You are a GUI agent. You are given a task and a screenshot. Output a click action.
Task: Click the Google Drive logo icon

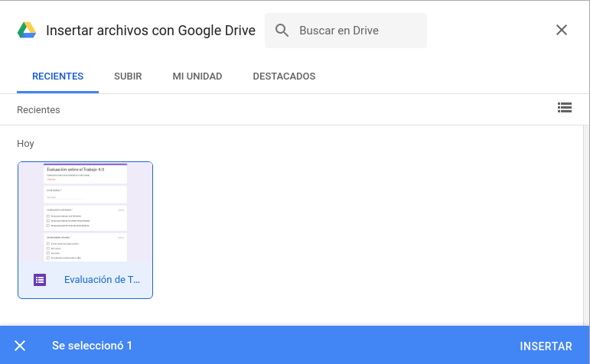[x=27, y=31]
